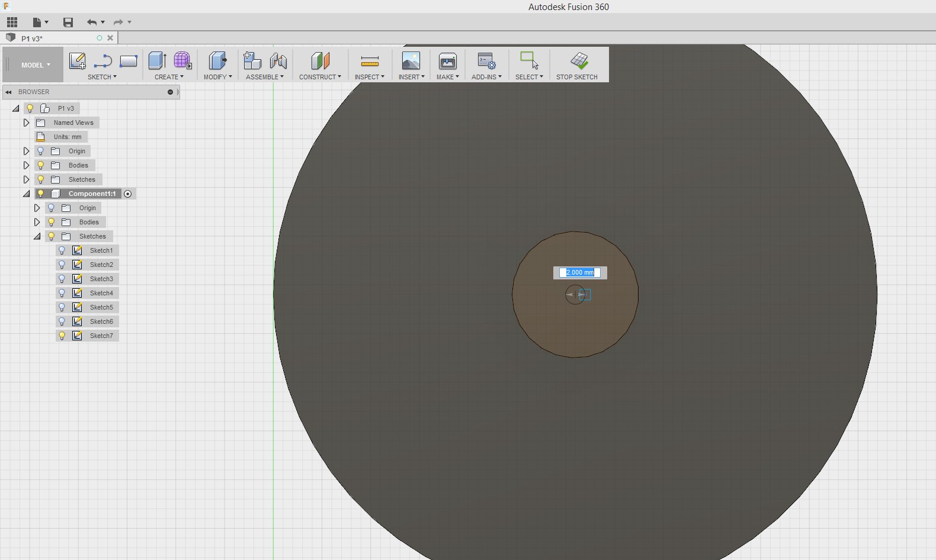
Task: Collapse the BROWSER panel arrows
Action: [x=8, y=92]
